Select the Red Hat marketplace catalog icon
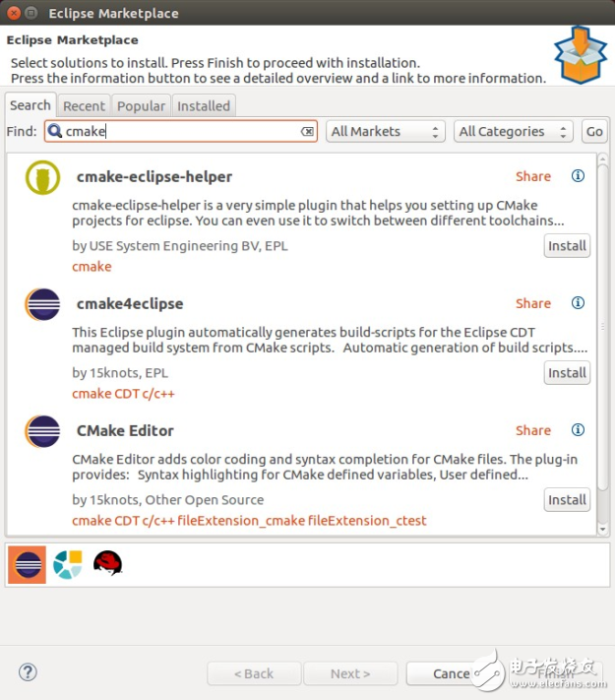The width and height of the screenshot is (615, 700). 108,563
